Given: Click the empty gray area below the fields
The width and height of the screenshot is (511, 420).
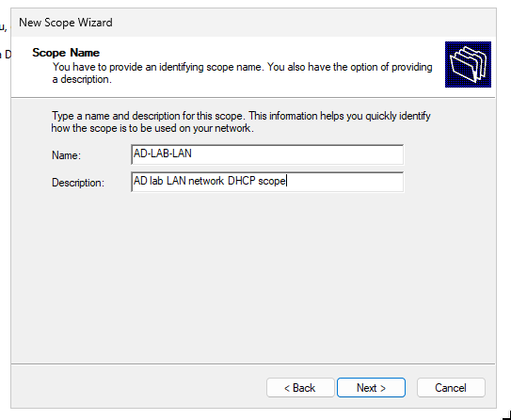Looking at the screenshot, I should coord(253,277).
